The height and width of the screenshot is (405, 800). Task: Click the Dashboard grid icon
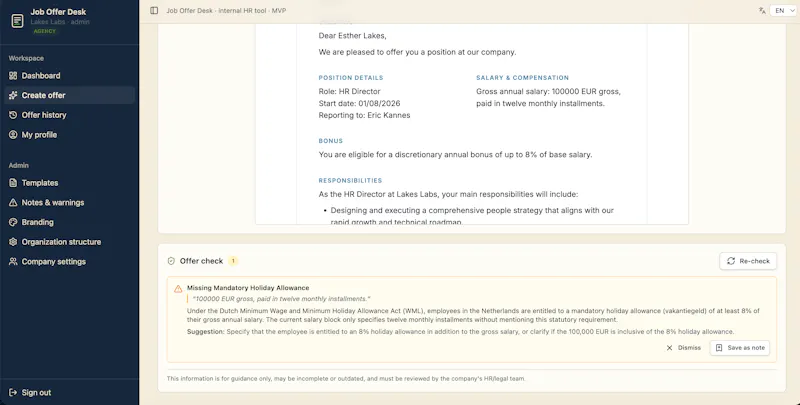[x=13, y=75]
